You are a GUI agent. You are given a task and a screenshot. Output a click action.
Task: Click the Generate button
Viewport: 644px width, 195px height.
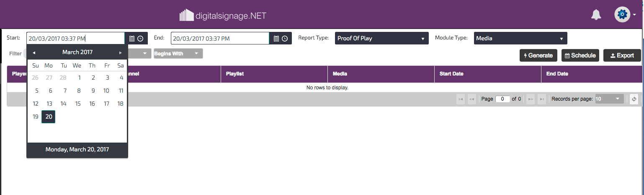pyautogui.click(x=538, y=55)
